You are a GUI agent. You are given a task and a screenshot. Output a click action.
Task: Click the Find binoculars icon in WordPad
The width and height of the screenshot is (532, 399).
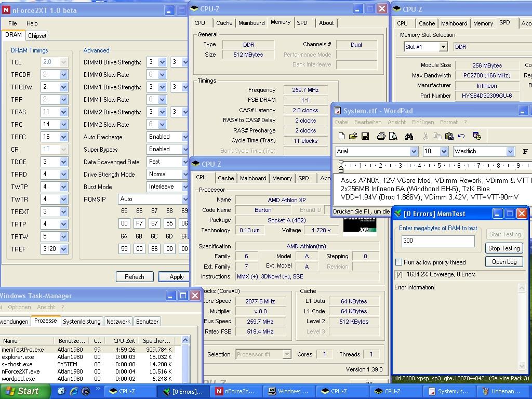409,136
